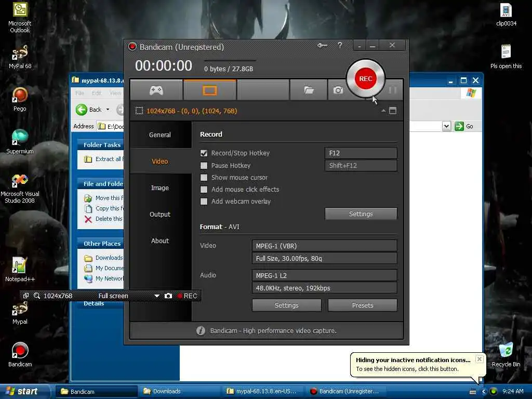
Task: Click MPEG-1 L2 audio codec field
Action: (x=324, y=275)
